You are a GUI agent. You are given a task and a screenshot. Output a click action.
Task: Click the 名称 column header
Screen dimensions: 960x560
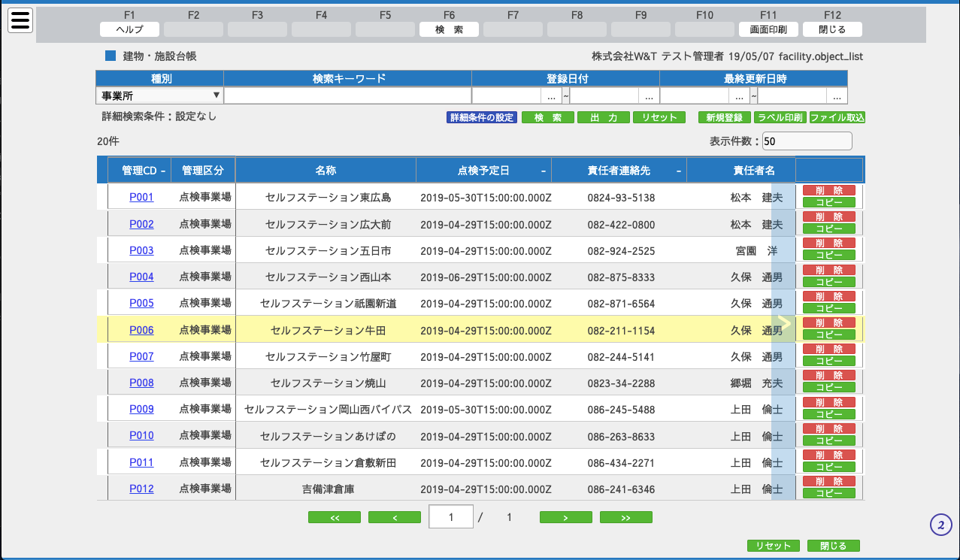click(326, 171)
